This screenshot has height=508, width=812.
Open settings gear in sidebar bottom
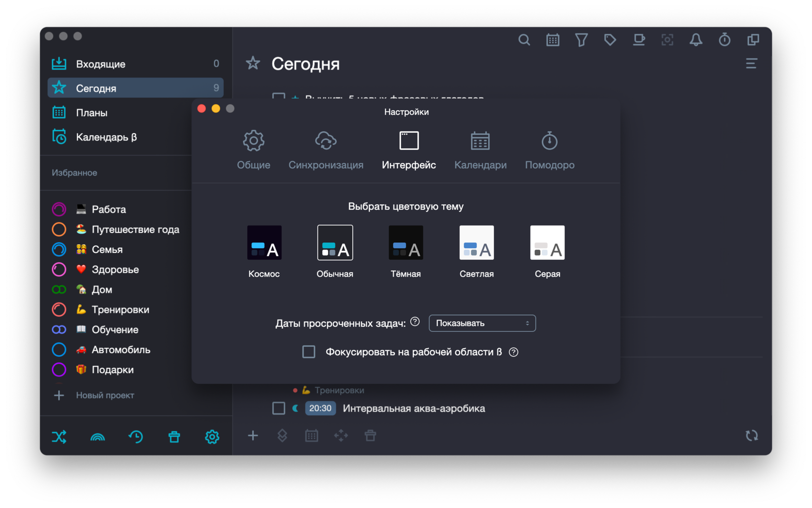tap(212, 437)
